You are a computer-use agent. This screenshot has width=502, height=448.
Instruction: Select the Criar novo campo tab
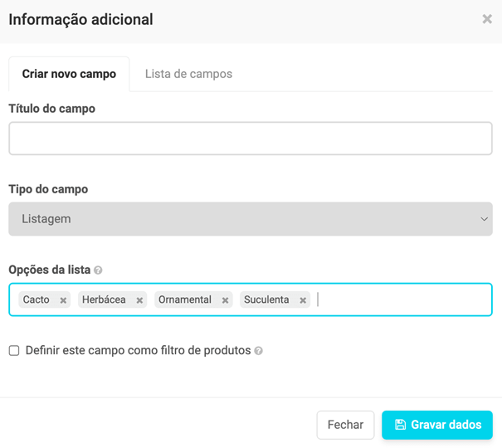pyautogui.click(x=69, y=74)
